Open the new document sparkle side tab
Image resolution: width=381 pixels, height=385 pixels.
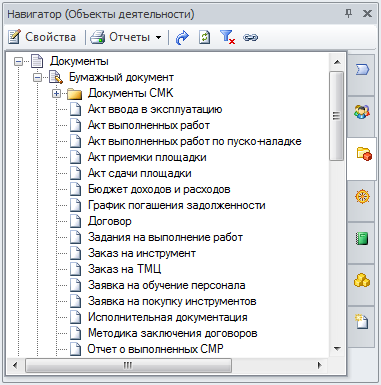[x=362, y=322]
